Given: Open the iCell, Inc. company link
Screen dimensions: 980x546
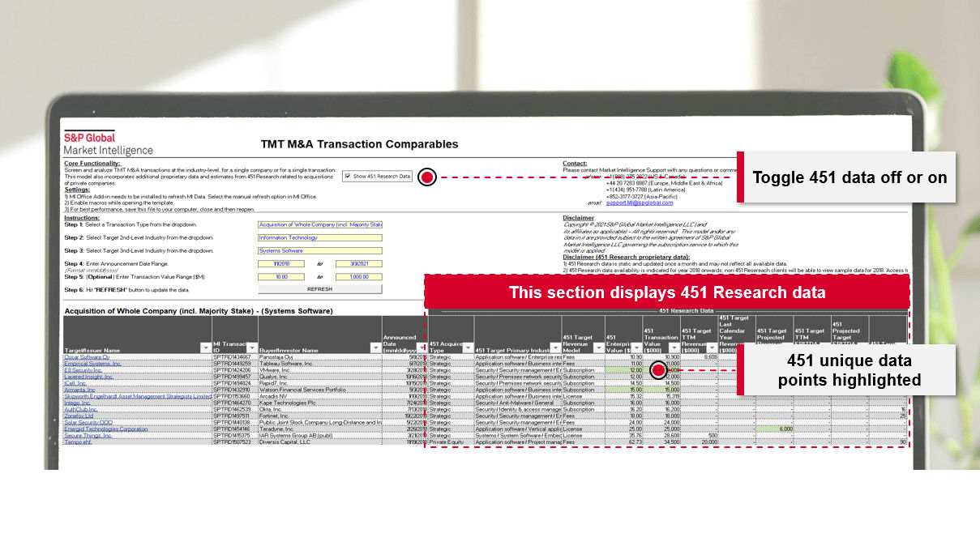Looking at the screenshot, I should click(x=75, y=383).
